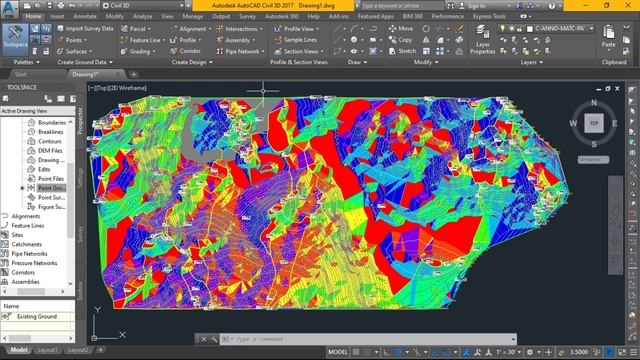Select the Copy tool
This screenshot has width=640, height=360.
click(400, 40)
